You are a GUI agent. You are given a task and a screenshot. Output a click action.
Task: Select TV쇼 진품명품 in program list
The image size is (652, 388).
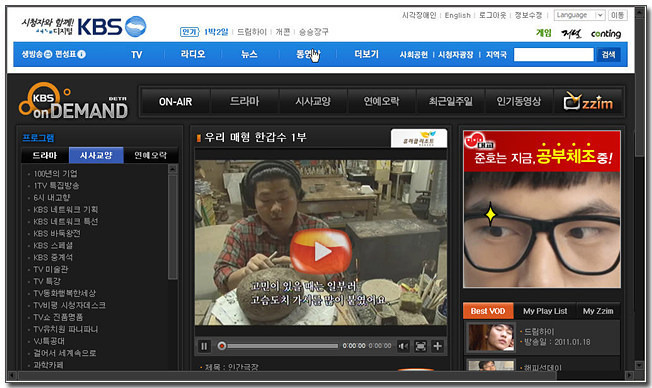58,317
